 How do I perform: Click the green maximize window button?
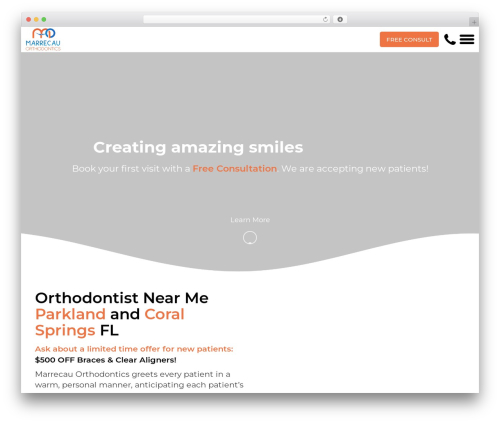[x=44, y=20]
